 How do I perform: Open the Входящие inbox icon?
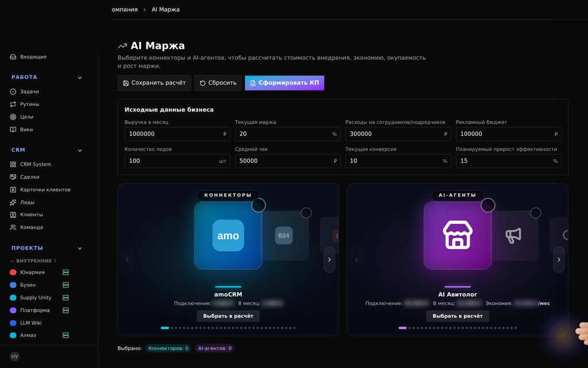(13, 57)
